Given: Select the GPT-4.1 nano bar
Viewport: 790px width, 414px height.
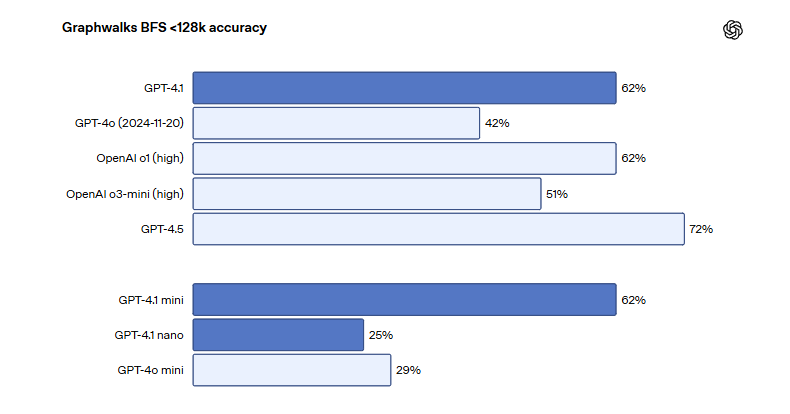Looking at the screenshot, I should coord(278,335).
